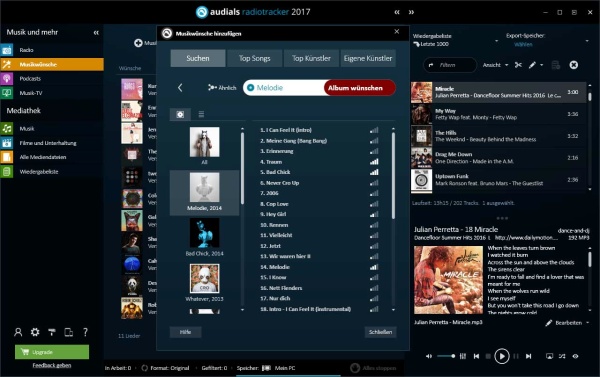This screenshot has height=377, width=600.
Task: Switch to list view in dialog
Action: point(201,114)
